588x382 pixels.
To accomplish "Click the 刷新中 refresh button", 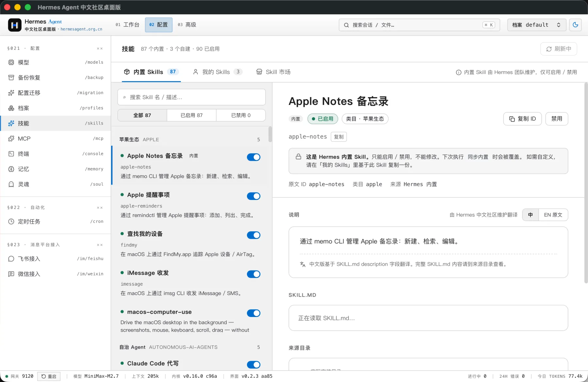I will tap(559, 49).
